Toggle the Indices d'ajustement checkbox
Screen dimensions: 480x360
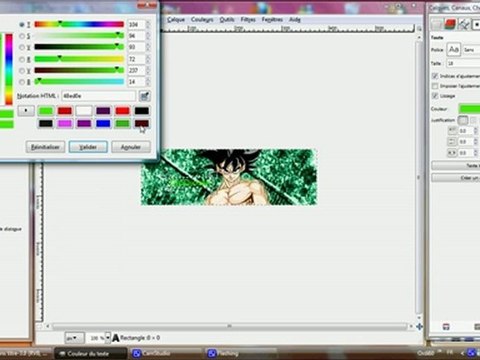click(x=435, y=76)
